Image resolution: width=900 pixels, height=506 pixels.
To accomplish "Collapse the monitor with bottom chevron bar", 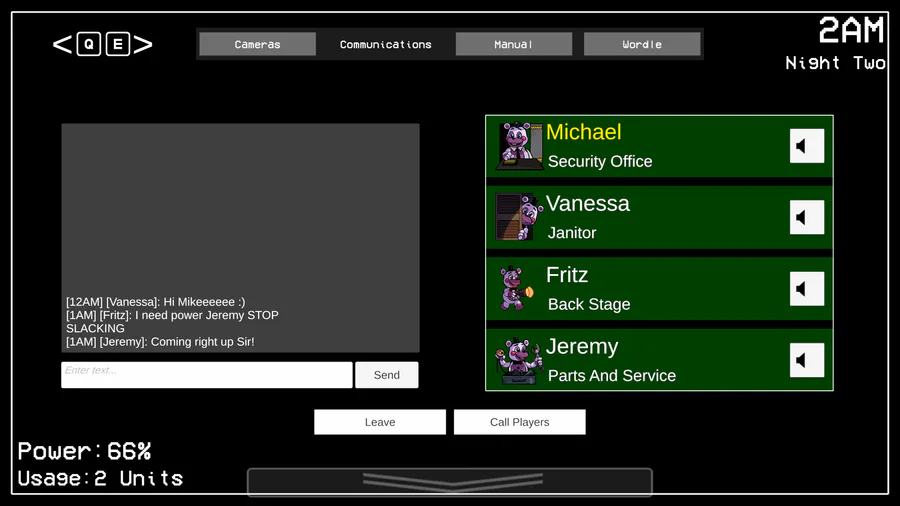I will click(450, 481).
